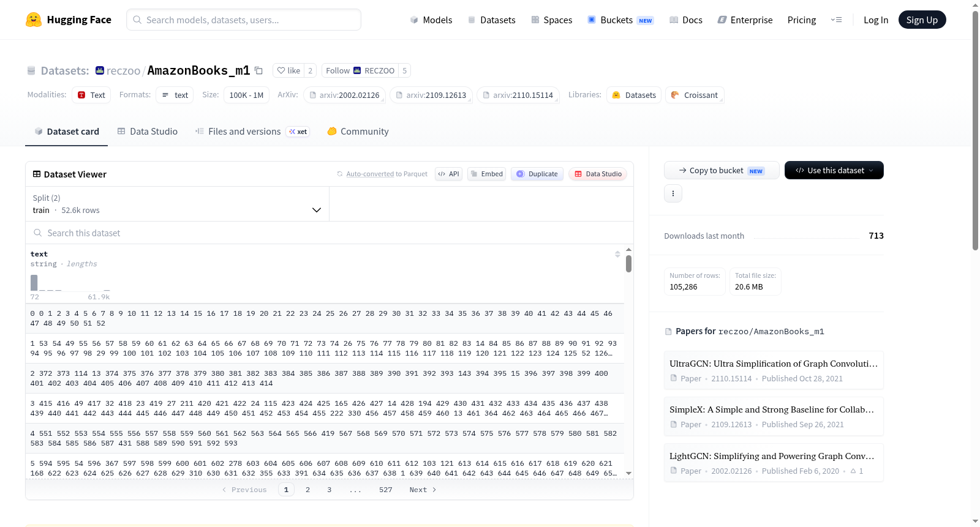This screenshot has height=527, width=980.
Task: Open arxiv:2110.15114 tag
Action: click(518, 95)
